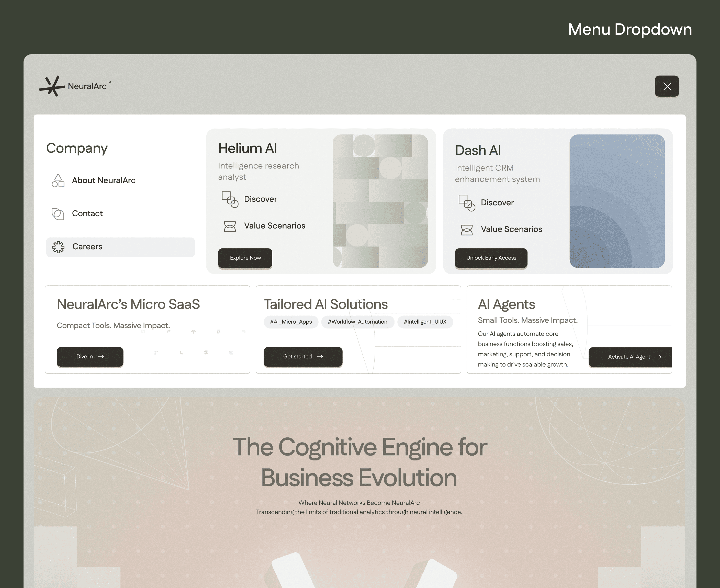Select the Careers menu item
720x588 pixels.
[87, 247]
